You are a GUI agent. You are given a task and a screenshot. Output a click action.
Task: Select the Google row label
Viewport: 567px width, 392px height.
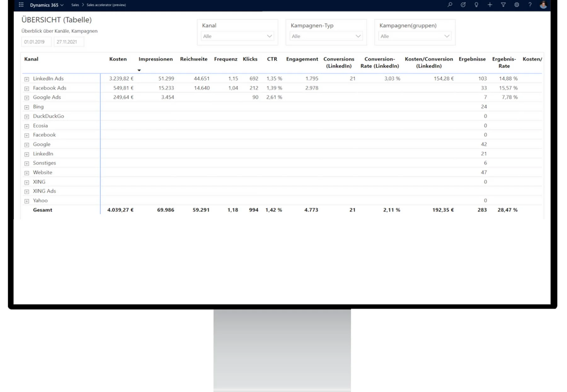(42, 144)
